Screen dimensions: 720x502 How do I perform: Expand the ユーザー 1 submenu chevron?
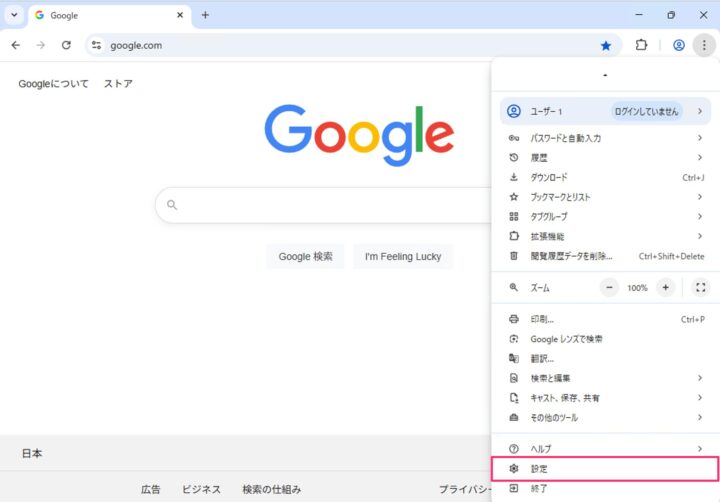700,111
